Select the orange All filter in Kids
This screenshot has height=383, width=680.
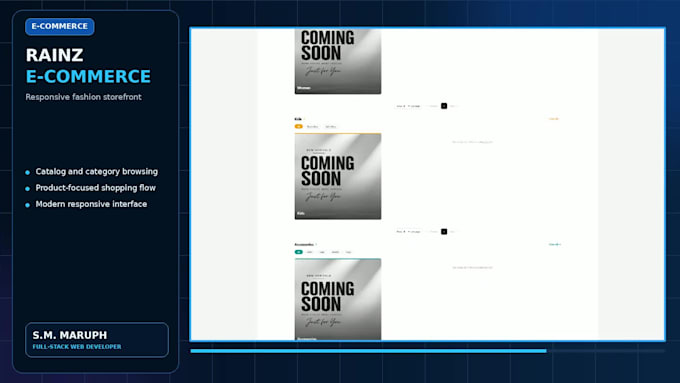click(298, 127)
